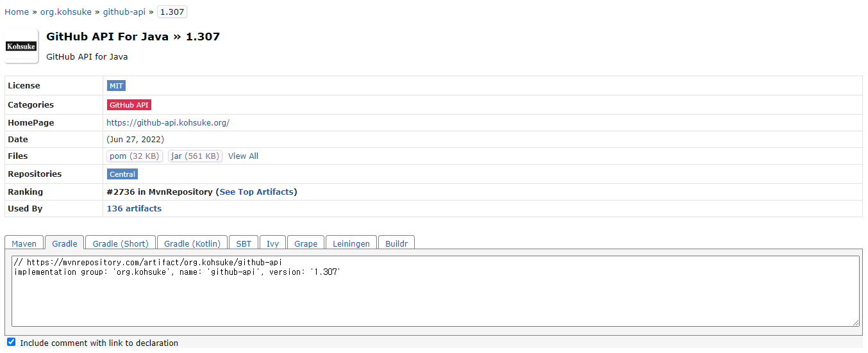Click the Repositories row label
The width and height of the screenshot is (868, 353).
pyautogui.click(x=35, y=174)
